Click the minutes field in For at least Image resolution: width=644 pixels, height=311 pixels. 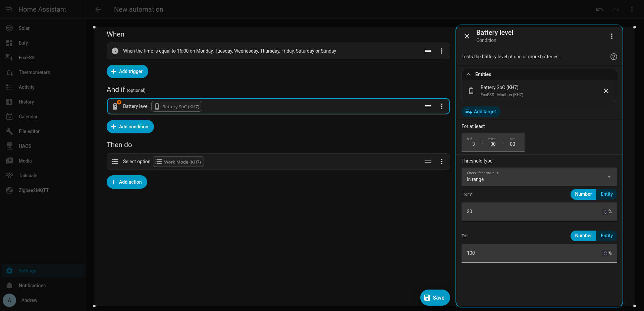(493, 142)
